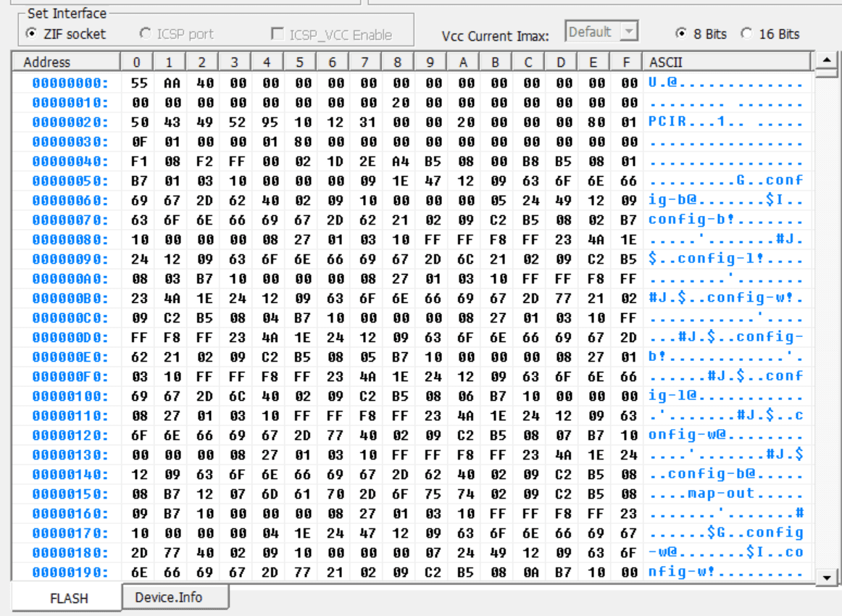Click hex byte 47 in row 00000050
Image resolution: width=842 pixels, height=616 pixels.
pos(433,181)
